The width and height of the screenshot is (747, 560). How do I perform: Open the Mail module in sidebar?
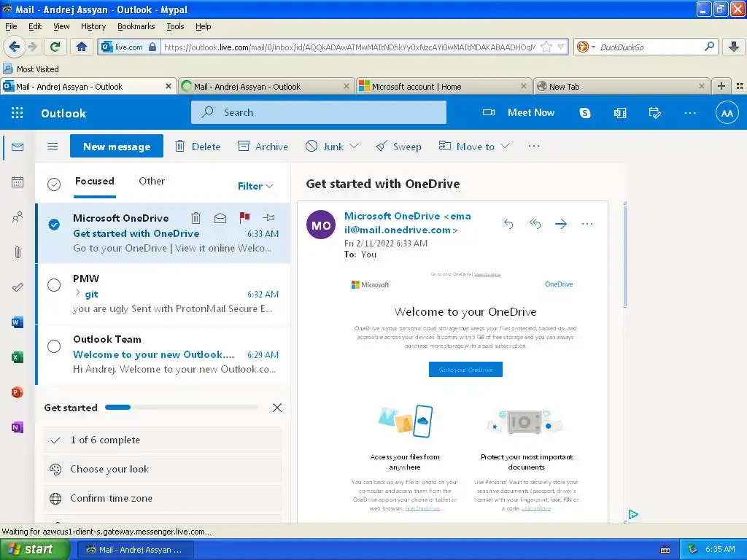[18, 147]
